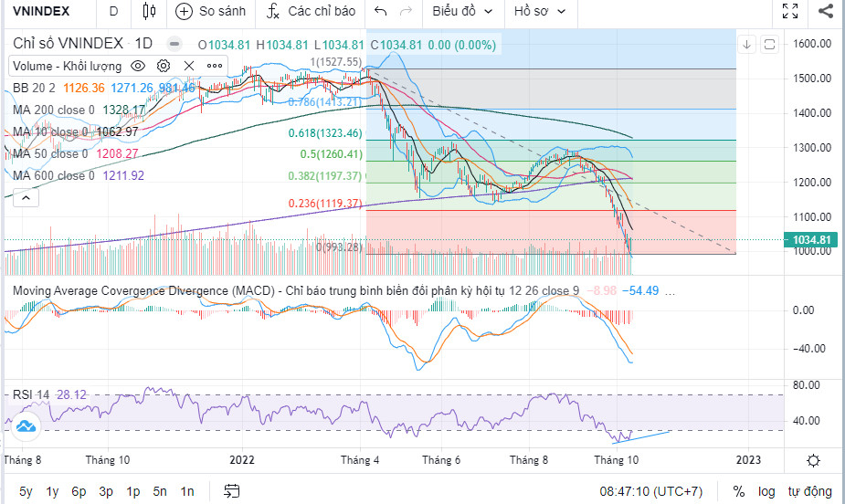This screenshot has width=845, height=504.
Task: Maximize the main chart pane
Action: [769, 44]
